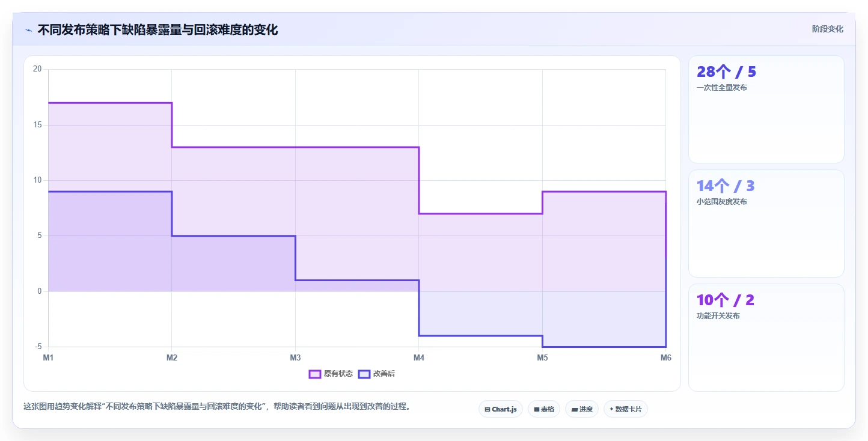Click the chart title 不同发布策略下缺陷暴露量与回滚难度的变化
The height and width of the screenshot is (441, 868).
pyautogui.click(x=158, y=29)
